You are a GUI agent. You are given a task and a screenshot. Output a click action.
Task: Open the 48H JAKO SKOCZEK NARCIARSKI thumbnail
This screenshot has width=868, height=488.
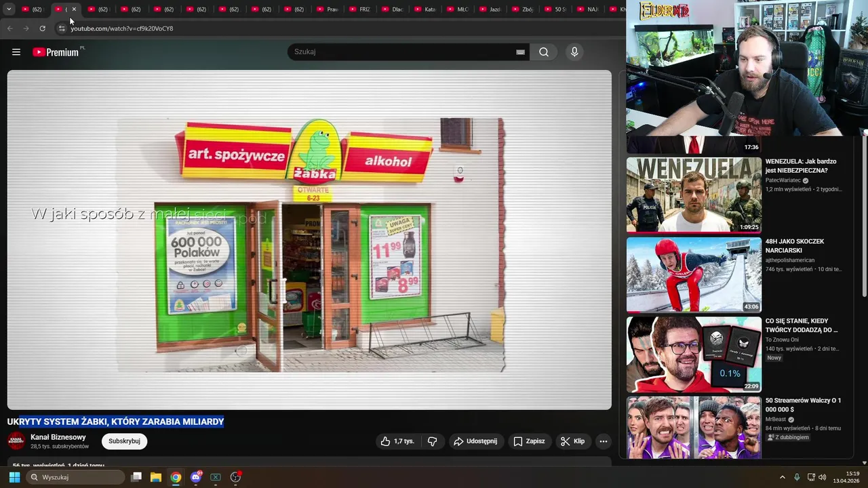click(694, 274)
